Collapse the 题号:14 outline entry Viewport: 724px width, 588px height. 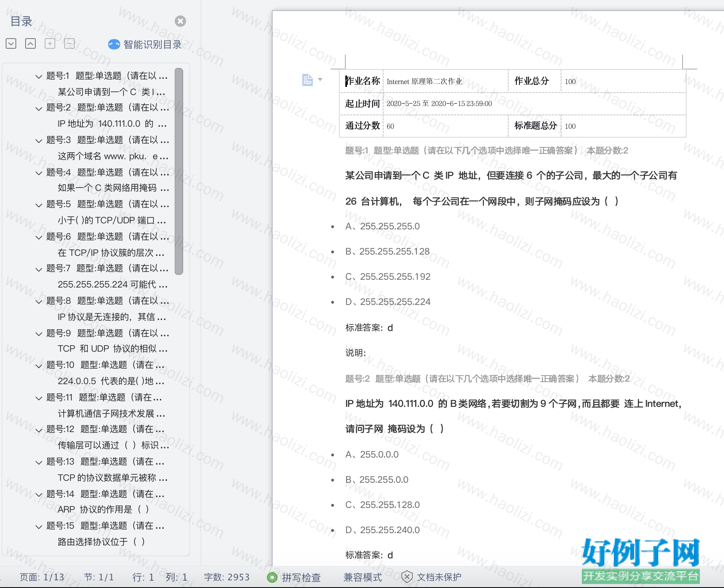pos(39,495)
